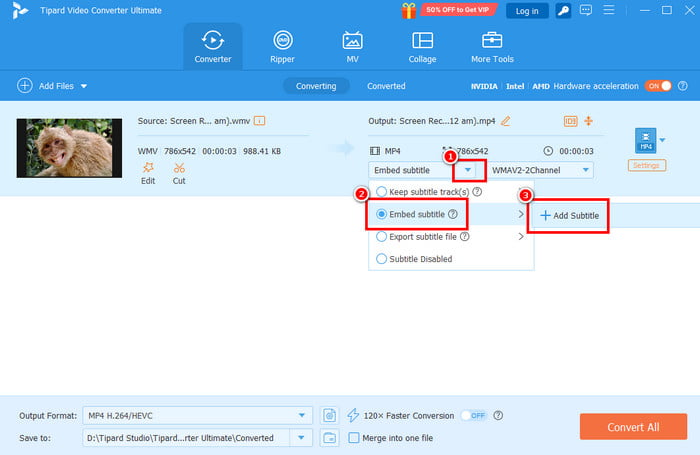Open the 50% OFF to Get VIP offer
Viewport: 700px width, 455px height.
pos(458,9)
